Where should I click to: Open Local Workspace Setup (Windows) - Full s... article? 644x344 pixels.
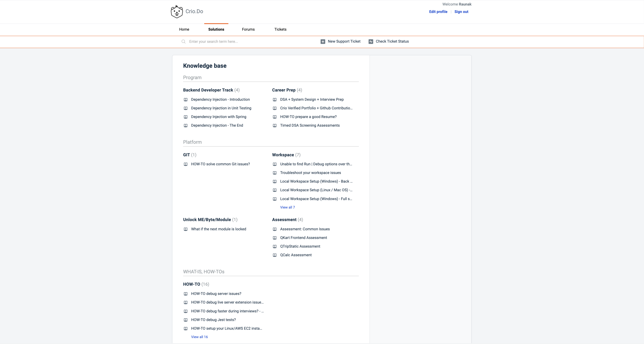316,199
